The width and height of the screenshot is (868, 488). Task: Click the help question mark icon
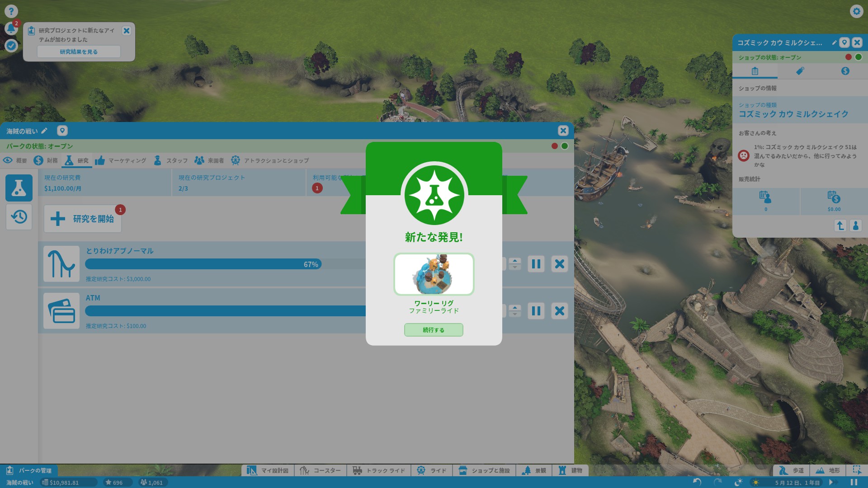coord(11,11)
